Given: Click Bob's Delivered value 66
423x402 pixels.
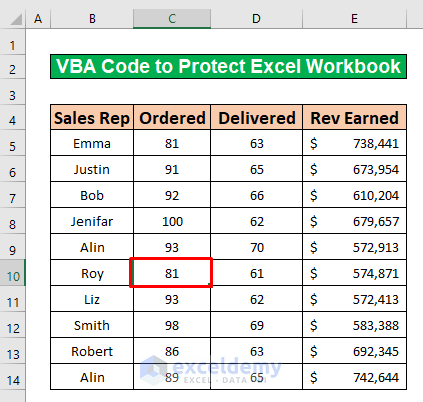Looking at the screenshot, I should [x=256, y=195].
